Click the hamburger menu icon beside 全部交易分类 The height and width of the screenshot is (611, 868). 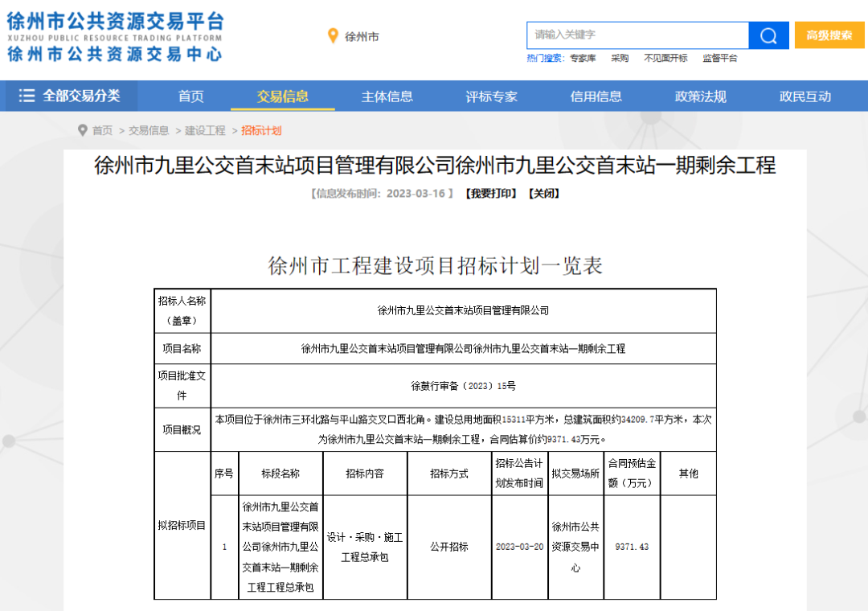click(x=27, y=96)
